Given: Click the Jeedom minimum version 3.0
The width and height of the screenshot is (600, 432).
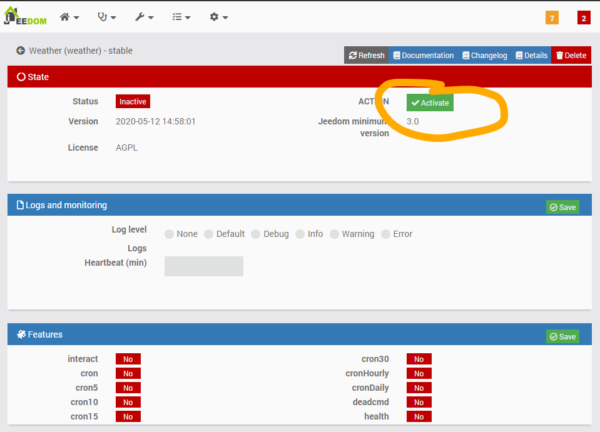Looking at the screenshot, I should (x=412, y=121).
